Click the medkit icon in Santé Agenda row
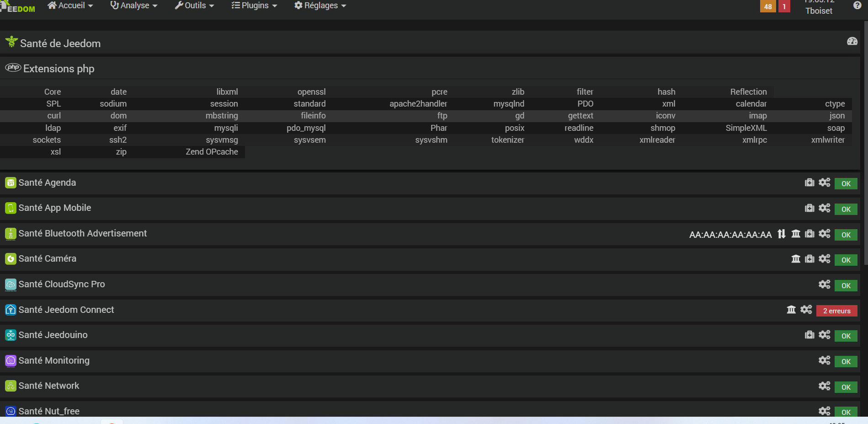This screenshot has height=424, width=868. [809, 182]
